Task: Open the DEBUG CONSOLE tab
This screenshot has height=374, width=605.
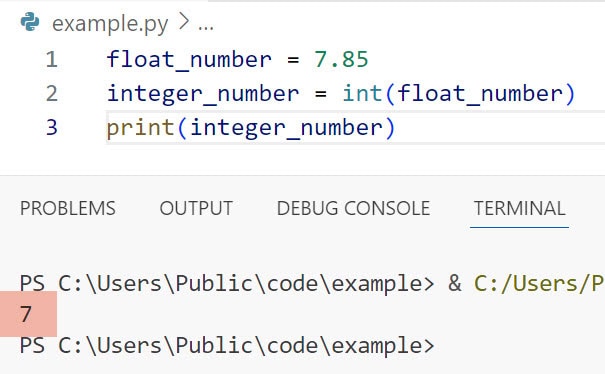Action: (353, 208)
